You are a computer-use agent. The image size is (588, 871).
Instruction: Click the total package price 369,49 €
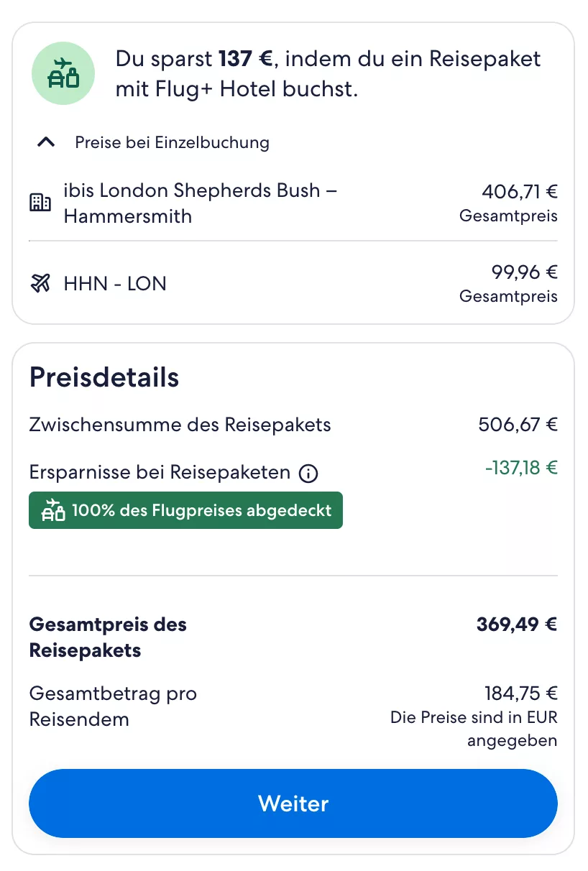point(516,624)
